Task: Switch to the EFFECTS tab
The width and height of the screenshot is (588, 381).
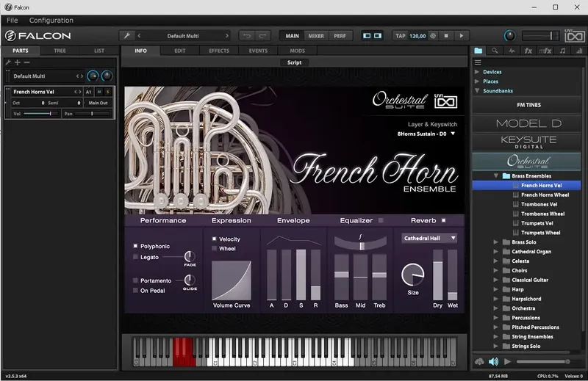Action: [x=219, y=51]
